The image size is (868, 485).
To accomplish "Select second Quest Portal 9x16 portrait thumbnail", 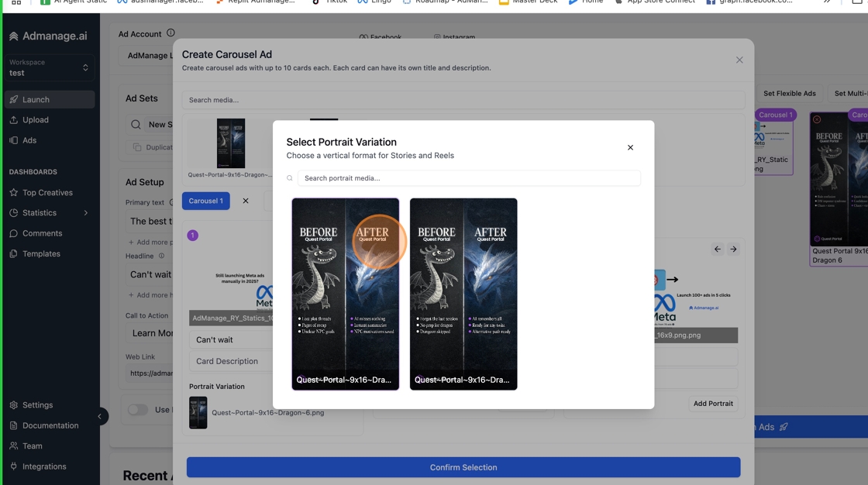I will click(x=463, y=294).
